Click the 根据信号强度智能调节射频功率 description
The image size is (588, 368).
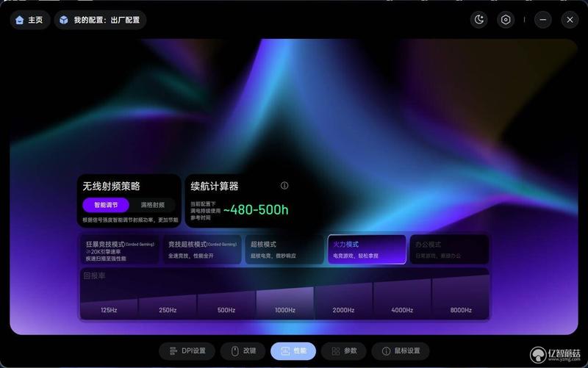tap(131, 220)
